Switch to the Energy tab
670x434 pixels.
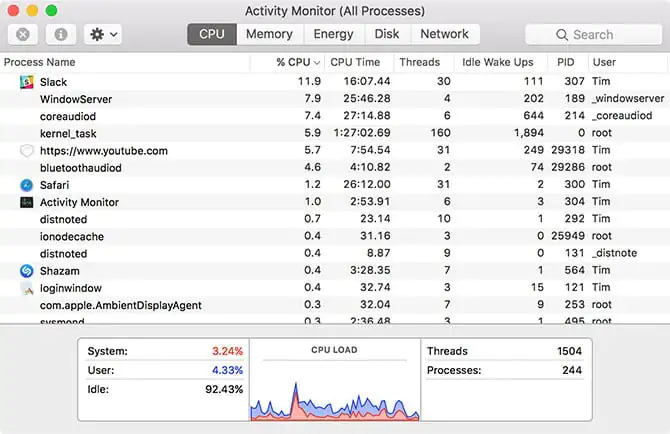tap(333, 34)
